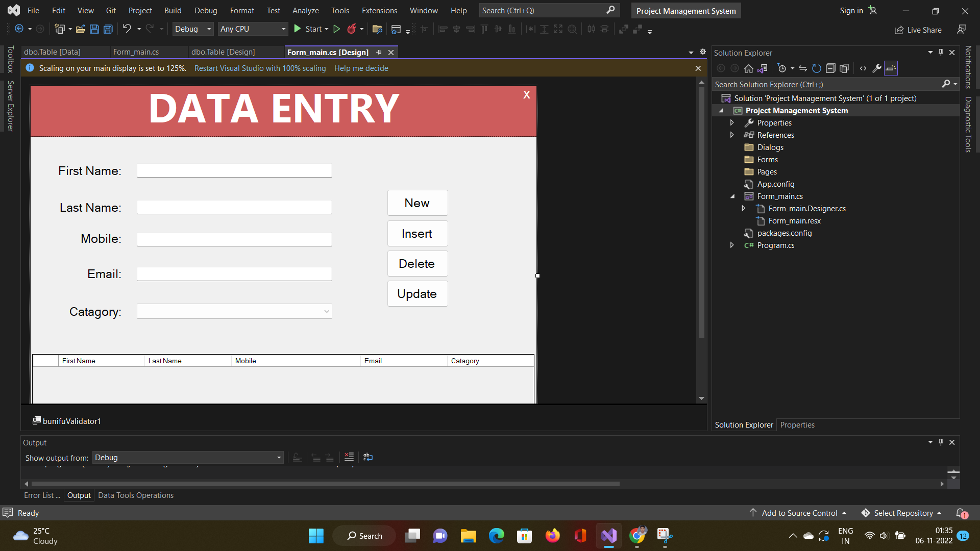Click View Code icon in Solution Explorer
The image size is (980, 551).
863,68
